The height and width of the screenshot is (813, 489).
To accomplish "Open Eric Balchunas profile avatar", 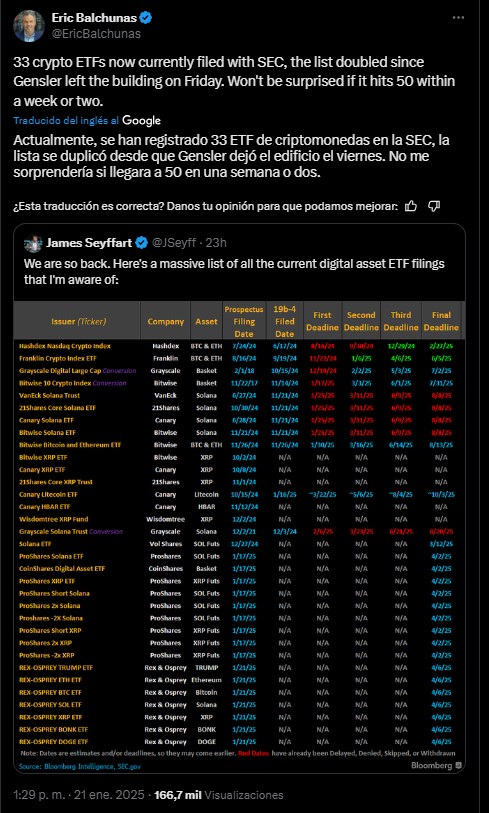I will click(x=29, y=26).
